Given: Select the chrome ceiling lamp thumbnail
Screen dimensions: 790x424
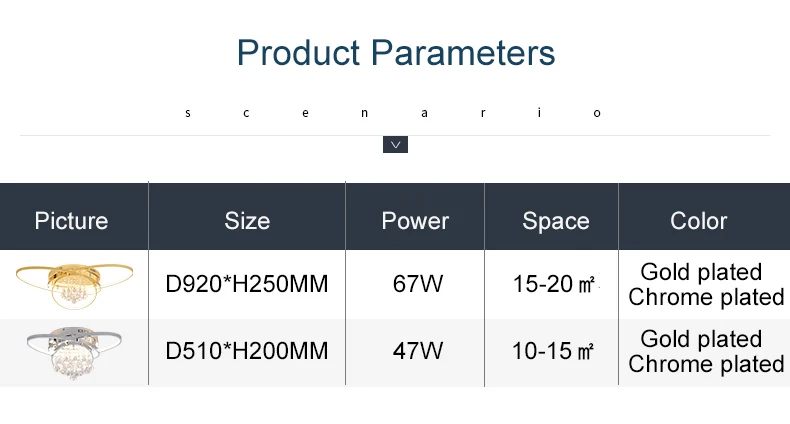Looking at the screenshot, I should click(x=74, y=351).
